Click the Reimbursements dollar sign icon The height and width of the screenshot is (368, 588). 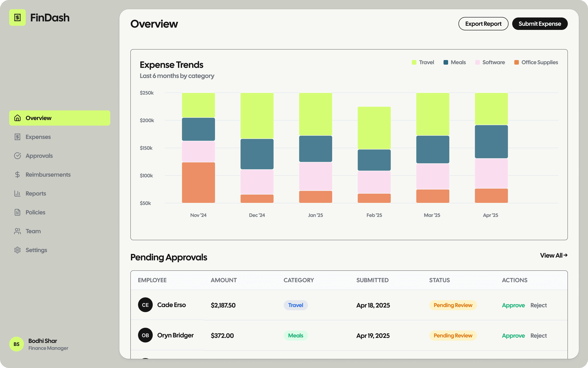(17, 175)
